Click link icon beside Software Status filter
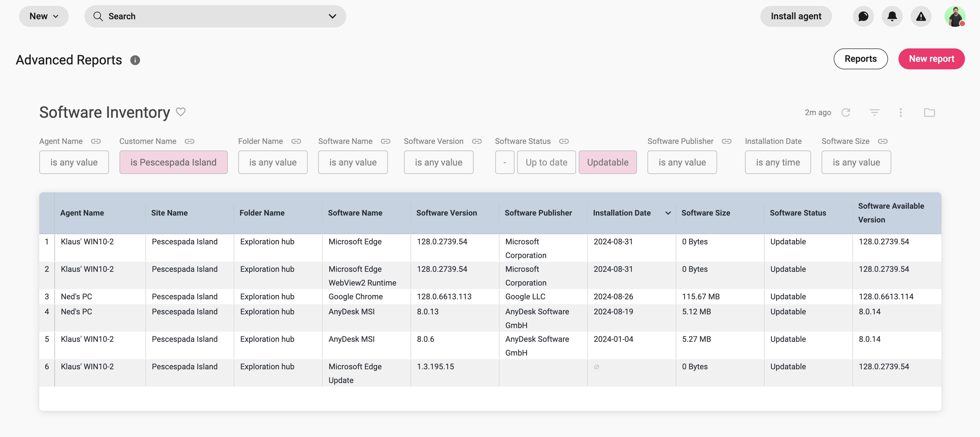980x437 pixels. click(x=564, y=141)
